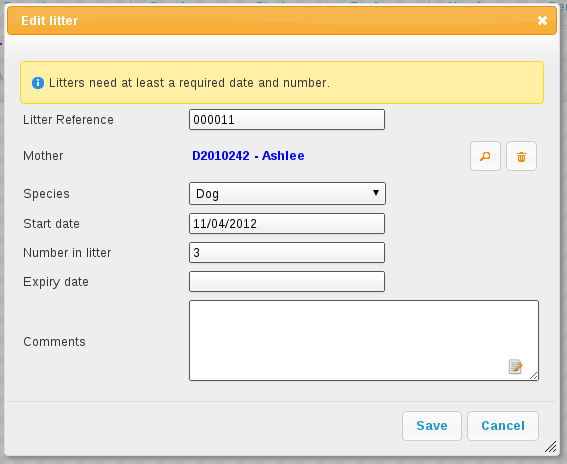Click the Expiry date field
567x464 pixels.
coord(287,281)
